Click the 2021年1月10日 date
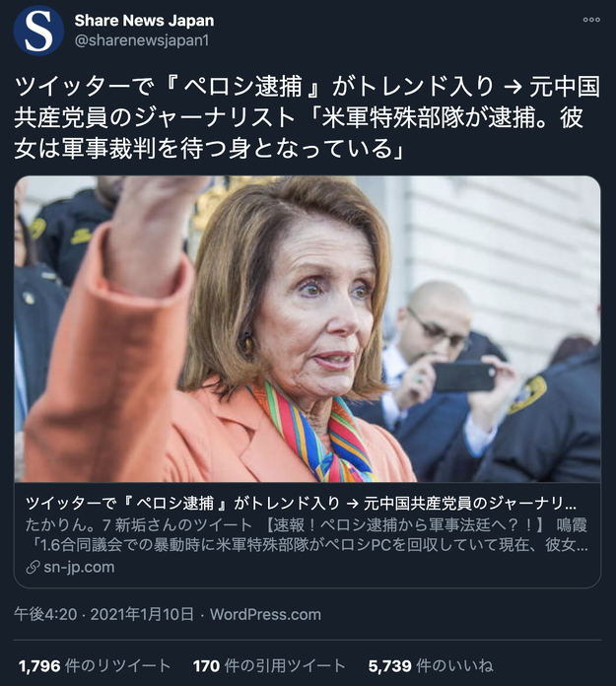The image size is (616, 686). (x=142, y=614)
